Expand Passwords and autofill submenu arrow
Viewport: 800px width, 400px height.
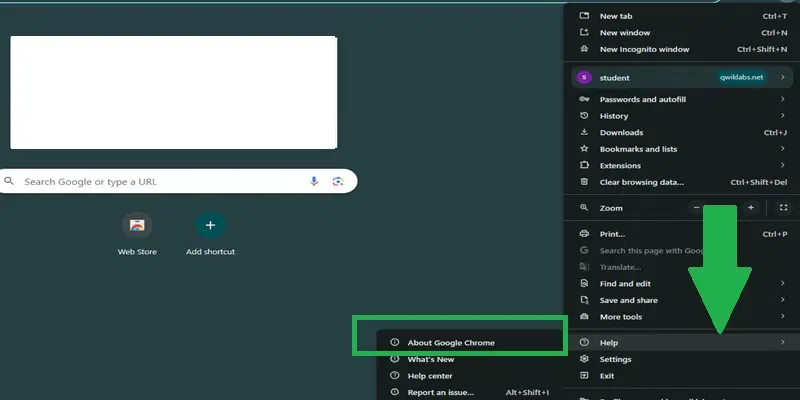783,99
